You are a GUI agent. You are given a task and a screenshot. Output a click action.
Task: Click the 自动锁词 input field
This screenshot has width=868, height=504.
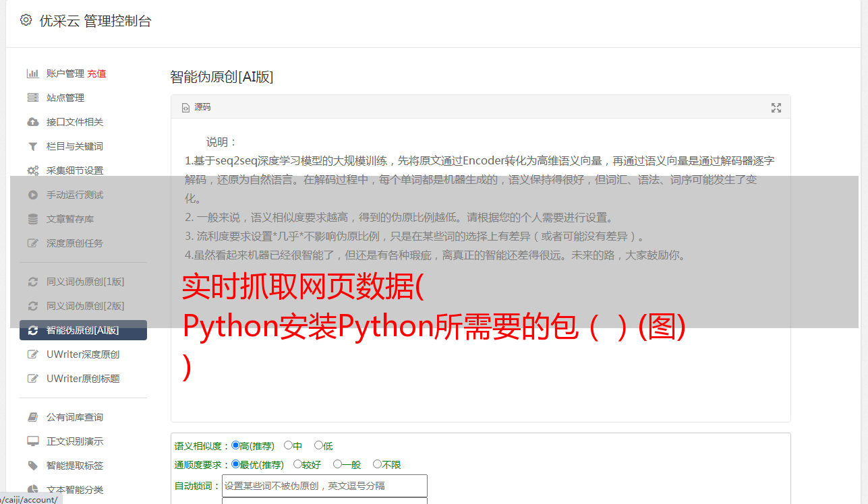tap(324, 486)
